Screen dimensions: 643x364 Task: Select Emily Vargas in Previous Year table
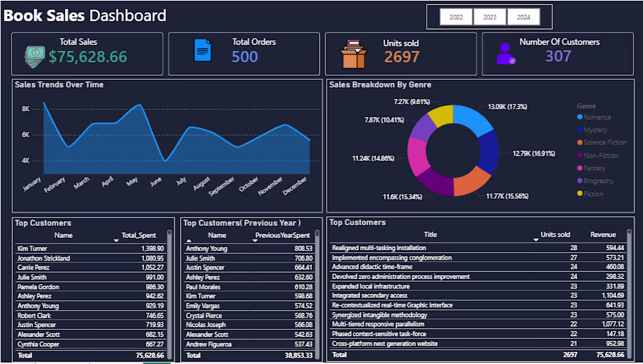[x=249, y=305]
